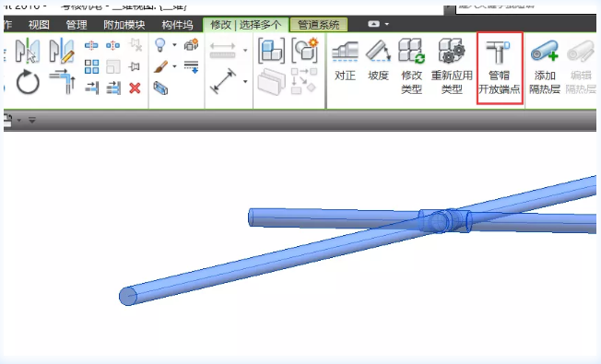Click the greyed-out Scale icon
Screen dimensions: 601x364
point(113,66)
